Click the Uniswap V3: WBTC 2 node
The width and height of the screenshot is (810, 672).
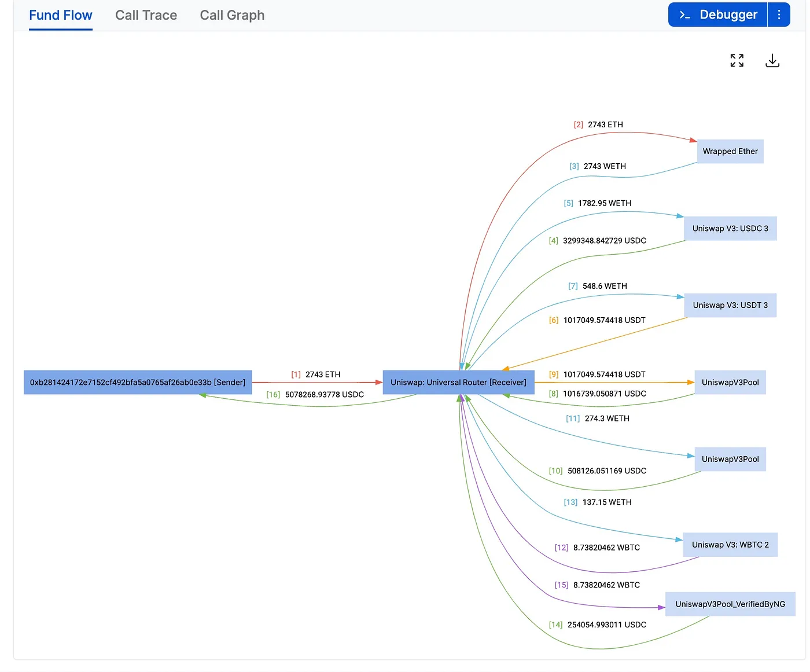(730, 545)
